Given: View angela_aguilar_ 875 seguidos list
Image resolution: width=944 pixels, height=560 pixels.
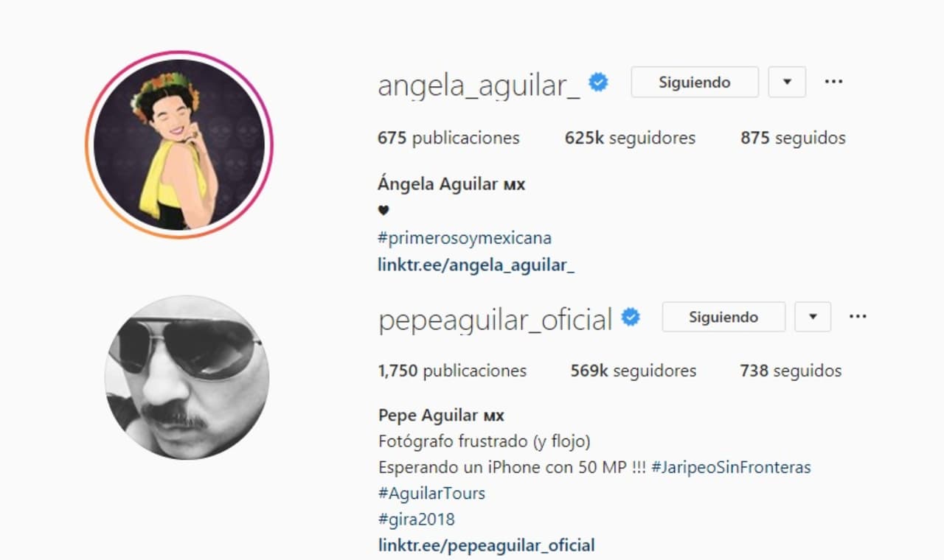Looking at the screenshot, I should click(x=793, y=138).
